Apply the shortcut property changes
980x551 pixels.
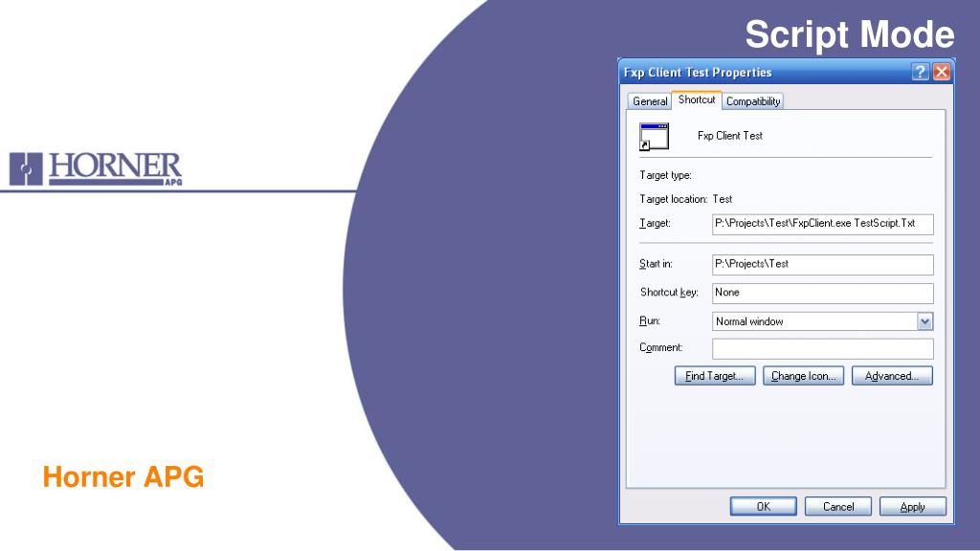[912, 507]
